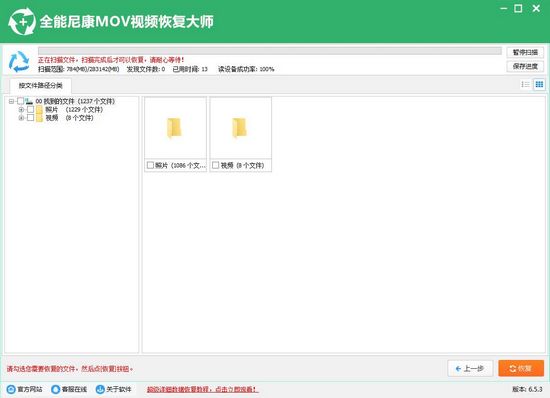The image size is (550, 398).
Task: Click the 照片 folder icon in tree
Action: tap(39, 109)
